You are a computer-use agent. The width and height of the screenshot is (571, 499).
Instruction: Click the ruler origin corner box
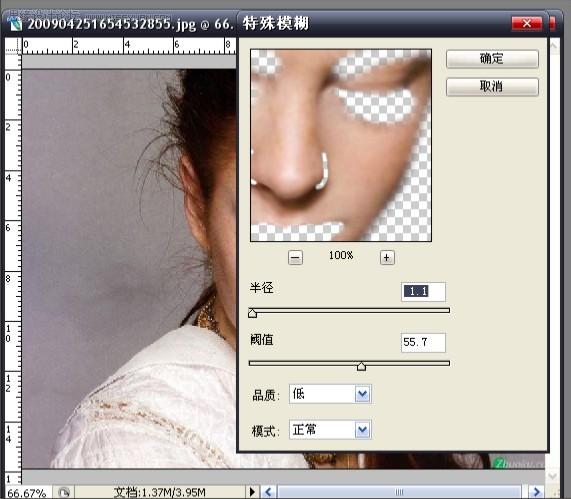click(x=13, y=46)
